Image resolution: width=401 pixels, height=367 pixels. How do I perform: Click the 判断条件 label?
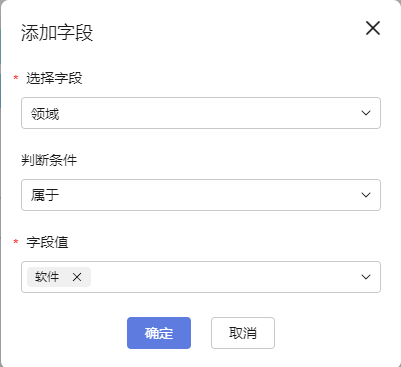click(x=49, y=161)
